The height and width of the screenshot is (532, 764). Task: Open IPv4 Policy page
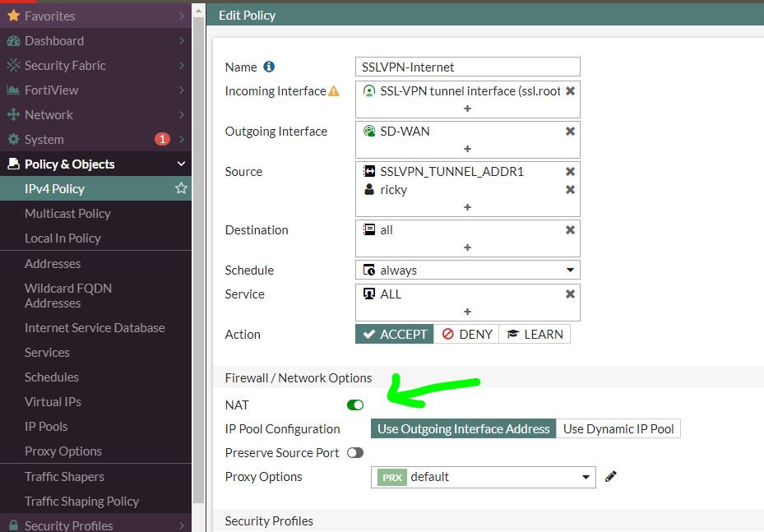tap(95, 188)
